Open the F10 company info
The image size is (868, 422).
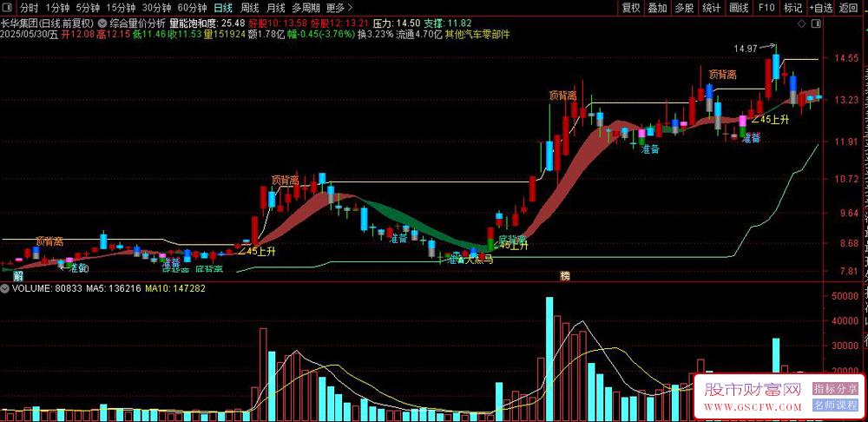pos(766,9)
